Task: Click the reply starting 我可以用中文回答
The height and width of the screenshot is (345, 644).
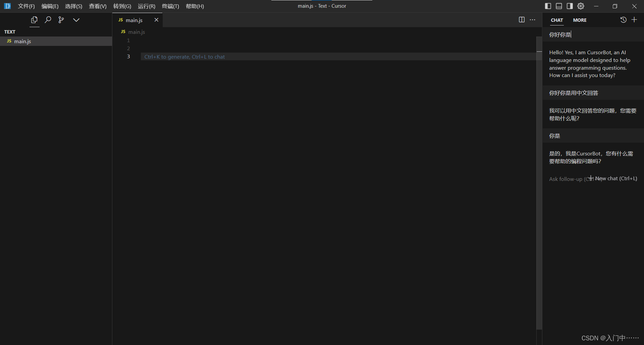Action: point(593,115)
